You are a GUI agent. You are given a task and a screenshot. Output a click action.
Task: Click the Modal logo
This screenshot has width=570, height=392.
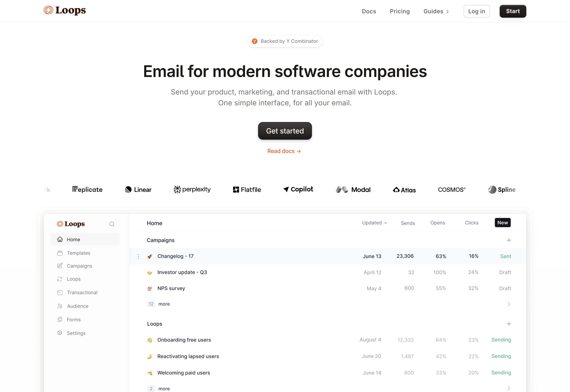coord(353,190)
